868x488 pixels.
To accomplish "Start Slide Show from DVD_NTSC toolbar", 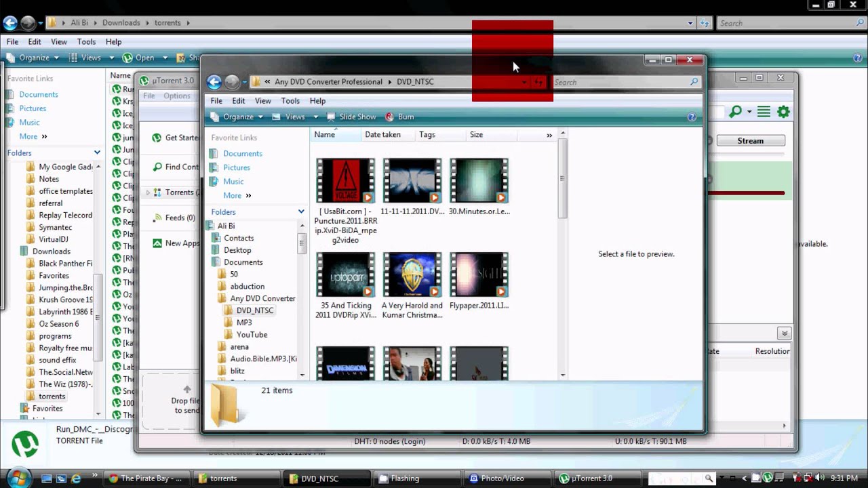I will click(x=351, y=117).
